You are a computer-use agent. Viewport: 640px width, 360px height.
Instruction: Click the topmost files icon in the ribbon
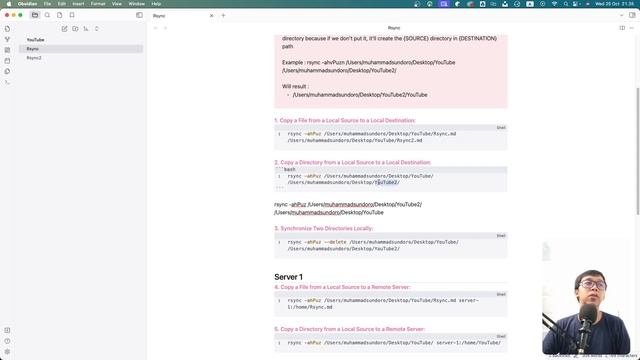coord(7,29)
